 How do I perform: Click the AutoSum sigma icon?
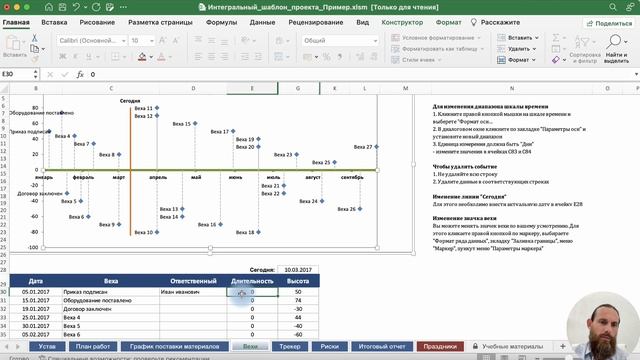click(556, 38)
